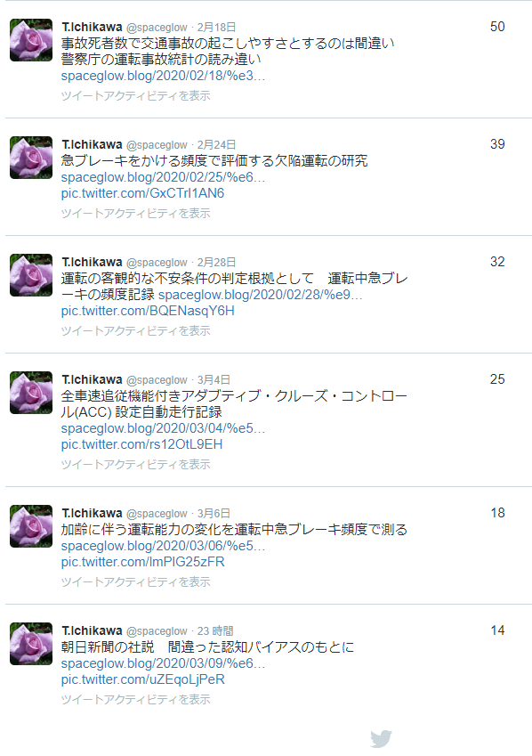Open the pic.twitter.com/GxCTrI1AN6 link
This screenshot has height=756, width=532.
[x=142, y=193]
